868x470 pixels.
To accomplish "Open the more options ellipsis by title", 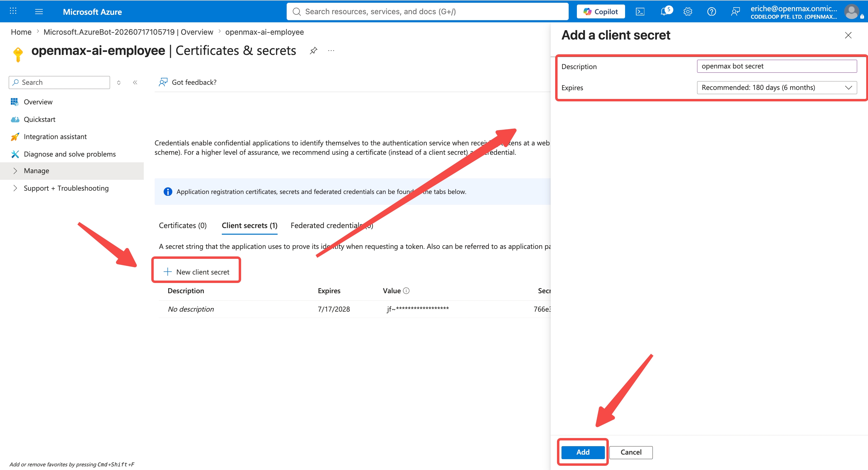I will click(x=331, y=51).
